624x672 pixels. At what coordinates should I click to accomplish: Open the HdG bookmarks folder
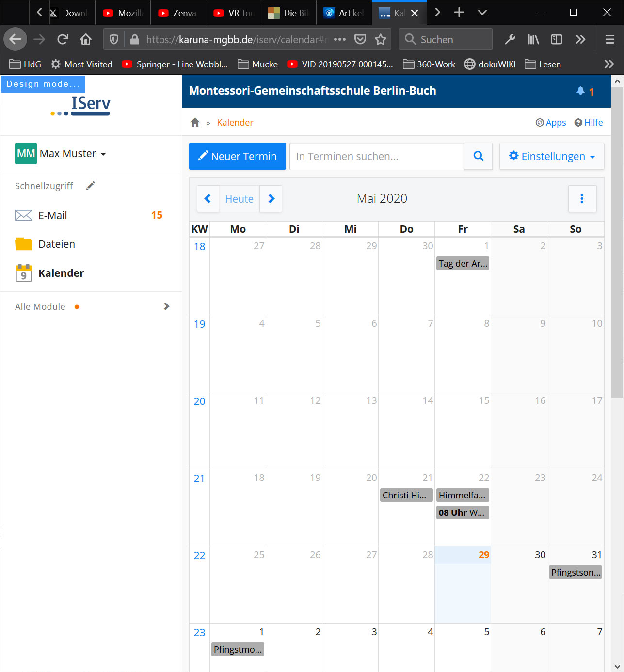point(25,64)
